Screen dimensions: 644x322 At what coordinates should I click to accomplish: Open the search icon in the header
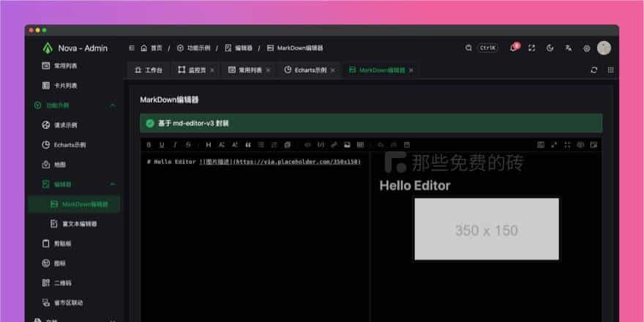click(x=468, y=48)
